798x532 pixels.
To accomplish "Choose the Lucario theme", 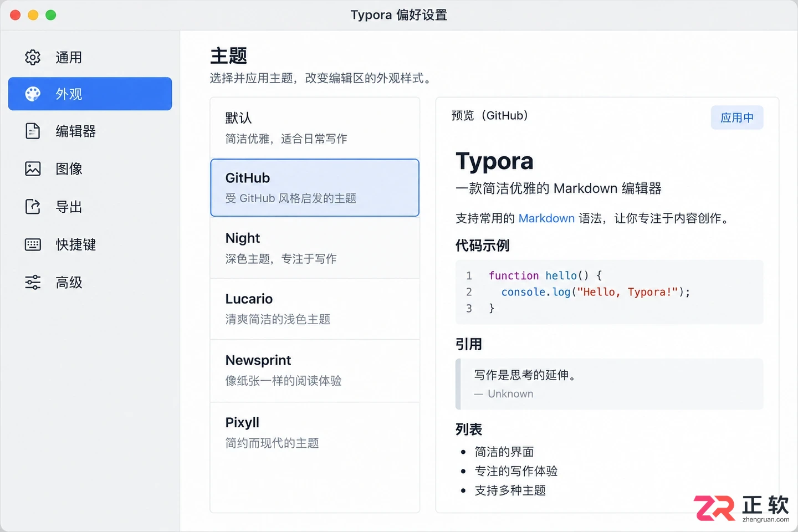I will coord(315,309).
